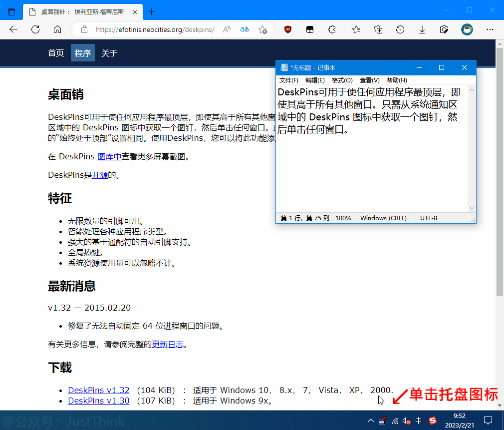The image size is (504, 430).
Task: Unmute the system volume in tray
Action: pos(405,421)
